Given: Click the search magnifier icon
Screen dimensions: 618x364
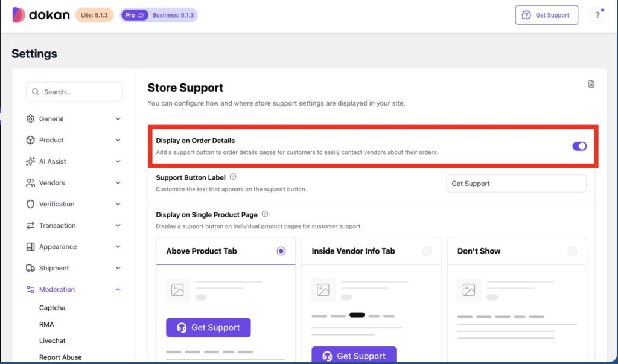Looking at the screenshot, I should click(36, 92).
